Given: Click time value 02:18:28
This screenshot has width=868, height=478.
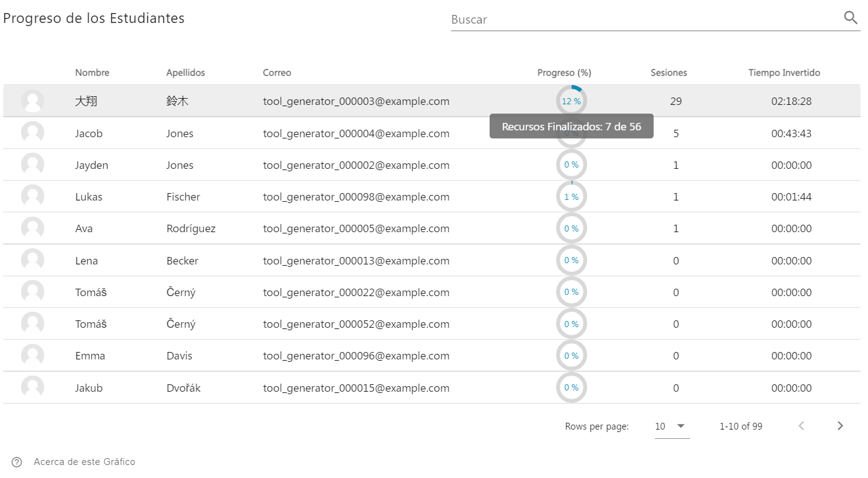Looking at the screenshot, I should [792, 101].
